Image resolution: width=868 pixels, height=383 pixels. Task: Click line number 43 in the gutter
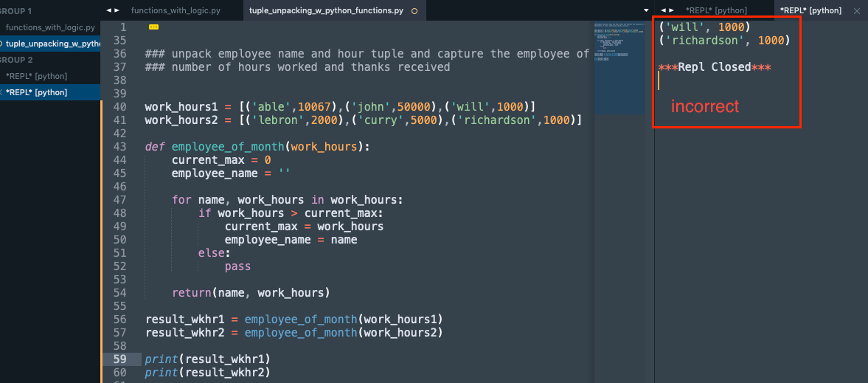tap(120, 146)
